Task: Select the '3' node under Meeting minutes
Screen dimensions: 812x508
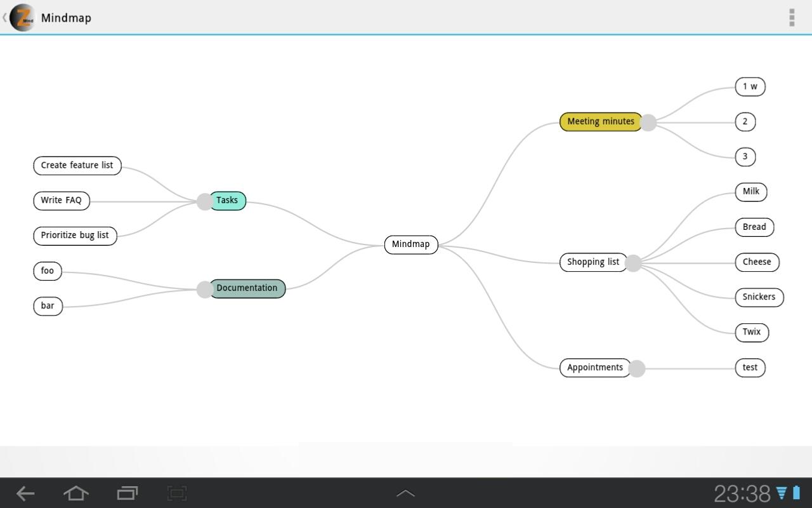Action: (745, 157)
